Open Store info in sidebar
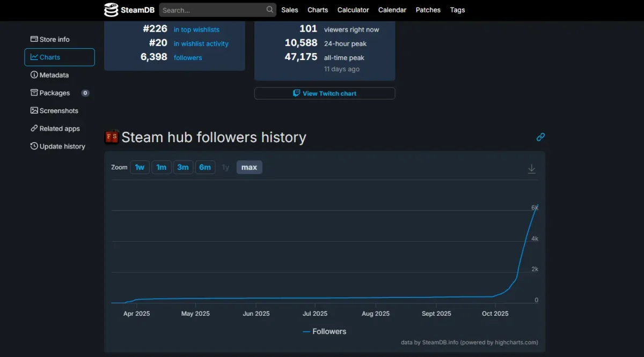This screenshot has width=644, height=357. 54,39
